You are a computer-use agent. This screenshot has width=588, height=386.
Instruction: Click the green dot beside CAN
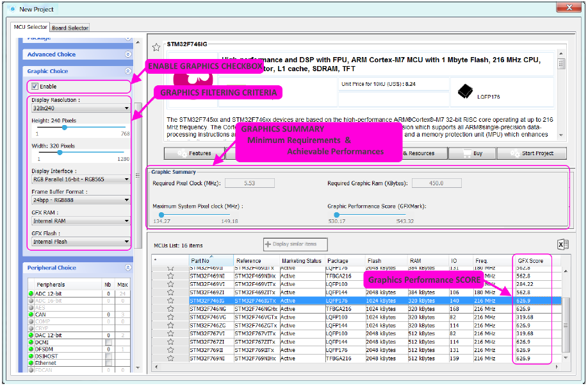(x=31, y=315)
